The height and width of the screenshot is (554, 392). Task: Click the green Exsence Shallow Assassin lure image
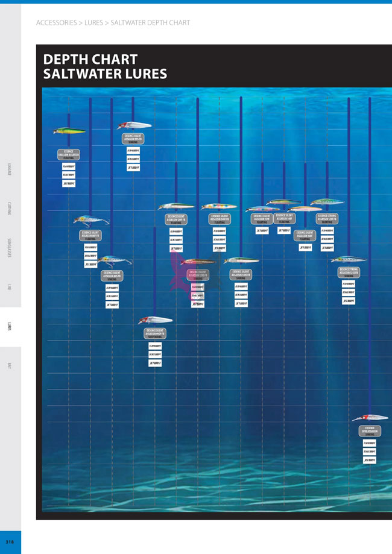(x=69, y=131)
